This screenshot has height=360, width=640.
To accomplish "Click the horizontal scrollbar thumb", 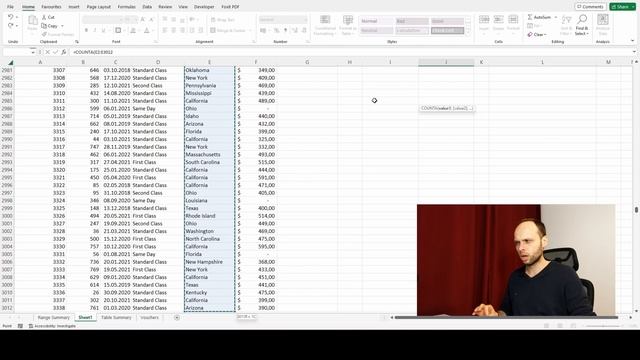I will coord(506,317).
